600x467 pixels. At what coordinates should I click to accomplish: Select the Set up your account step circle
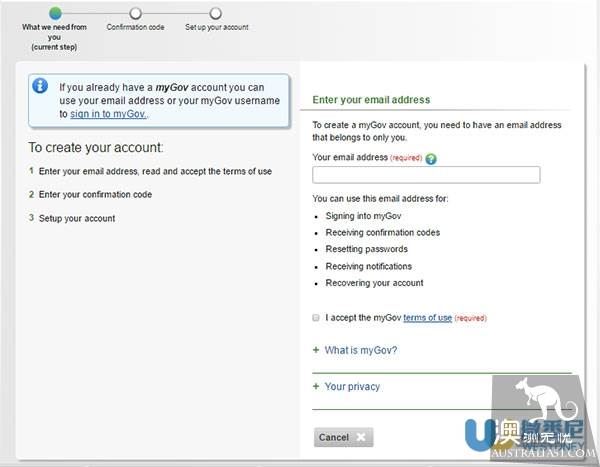(x=215, y=13)
